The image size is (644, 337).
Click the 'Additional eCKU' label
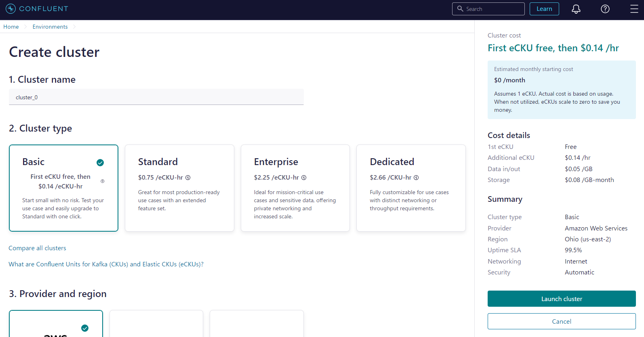point(511,158)
